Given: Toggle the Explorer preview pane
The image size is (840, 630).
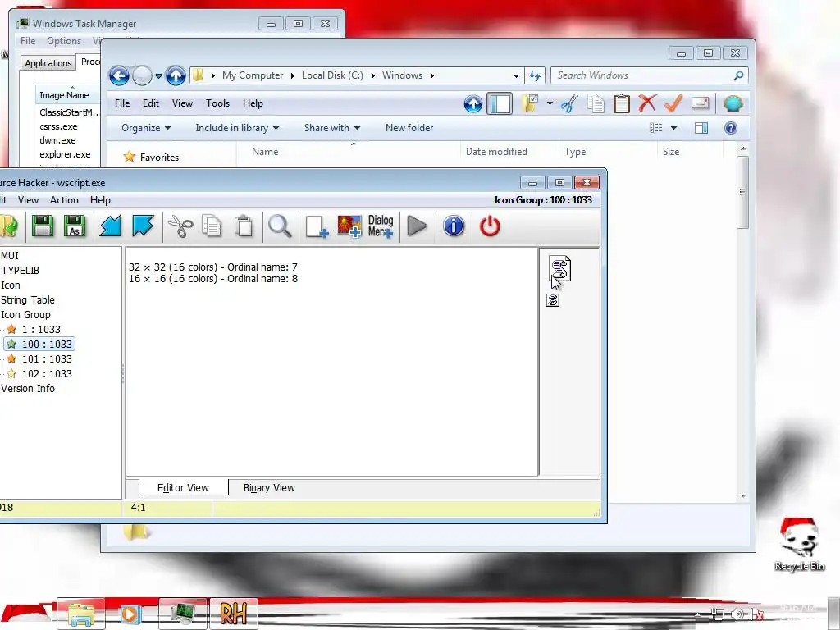Looking at the screenshot, I should (x=701, y=127).
